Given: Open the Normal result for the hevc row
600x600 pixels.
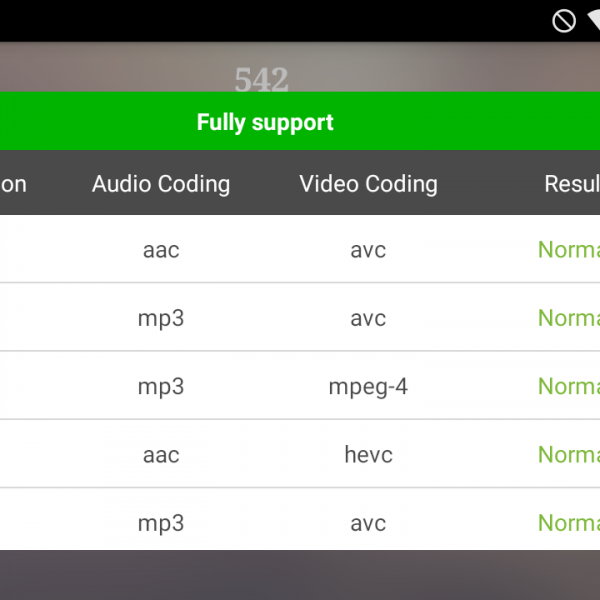Looking at the screenshot, I should point(568,455).
